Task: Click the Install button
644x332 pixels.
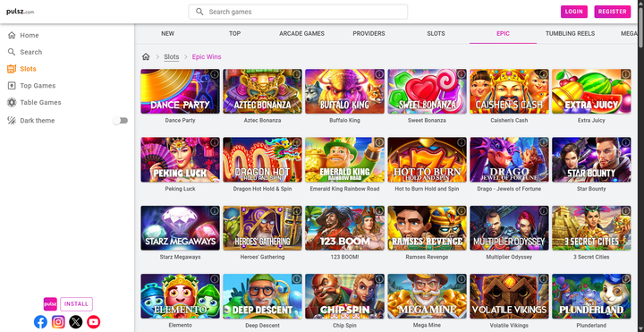Action: (x=76, y=304)
